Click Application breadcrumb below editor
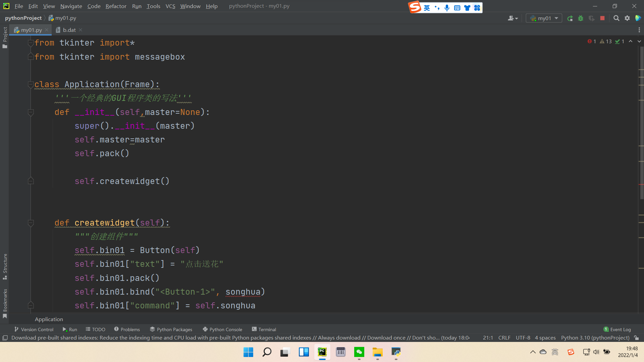The image size is (644, 362). [49, 319]
